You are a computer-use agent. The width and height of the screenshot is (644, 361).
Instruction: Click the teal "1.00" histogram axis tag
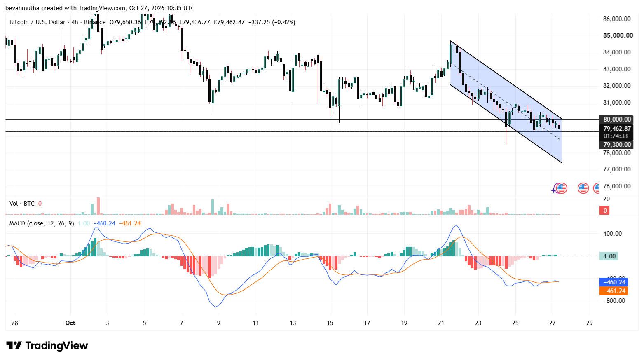(609, 256)
